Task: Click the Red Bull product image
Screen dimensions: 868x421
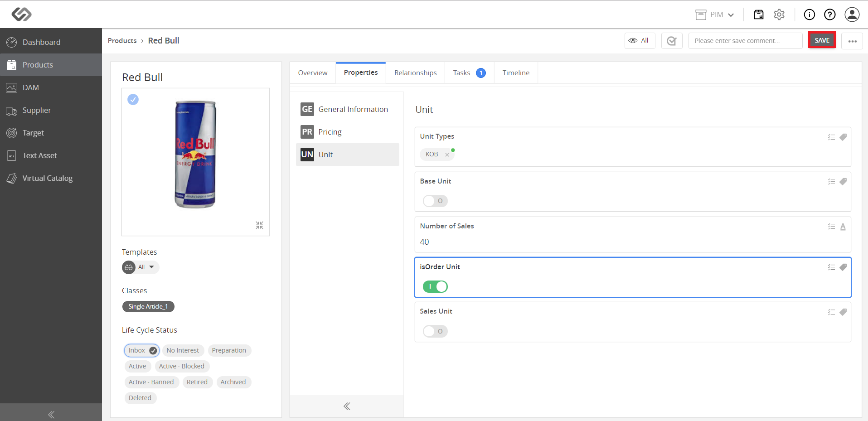Action: pyautogui.click(x=195, y=154)
